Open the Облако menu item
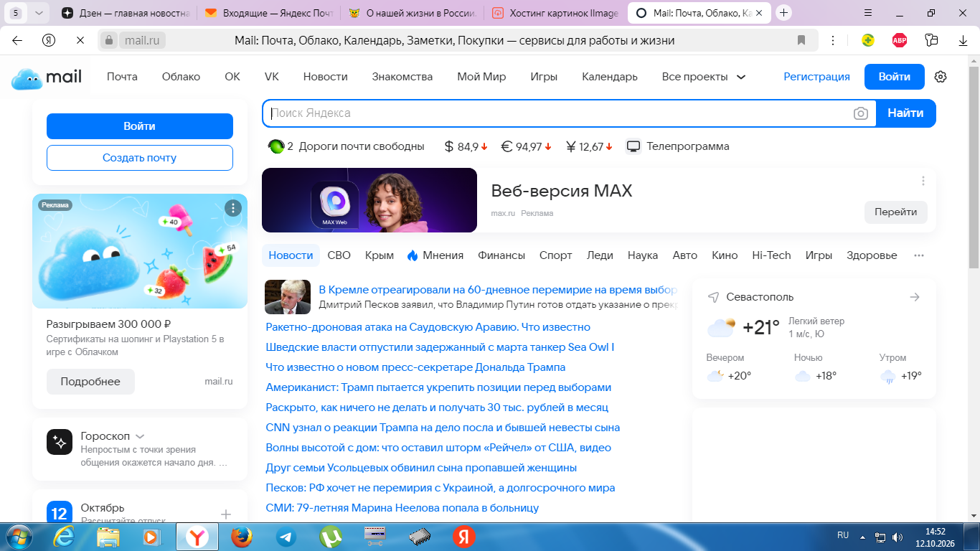 coord(181,77)
